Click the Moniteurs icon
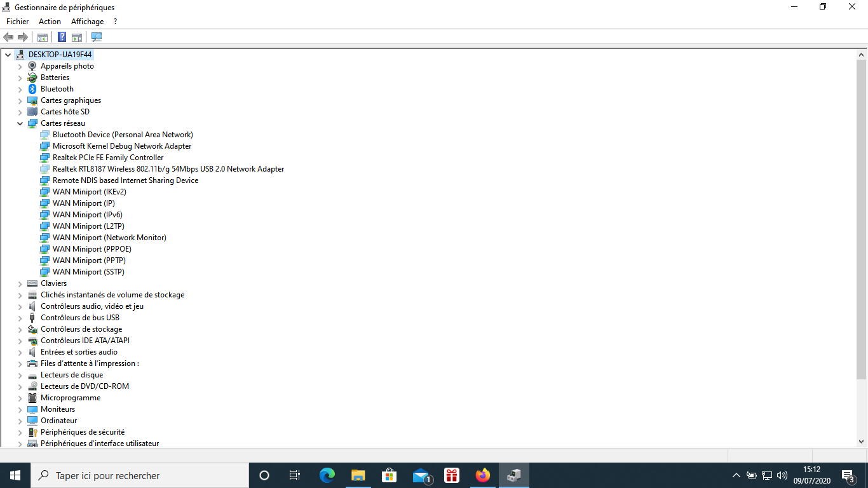Screen dimensions: 868x488 click(x=32, y=409)
